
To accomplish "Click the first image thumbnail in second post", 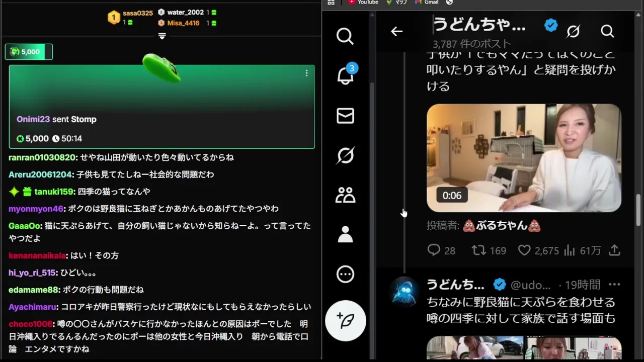I will 475,348.
